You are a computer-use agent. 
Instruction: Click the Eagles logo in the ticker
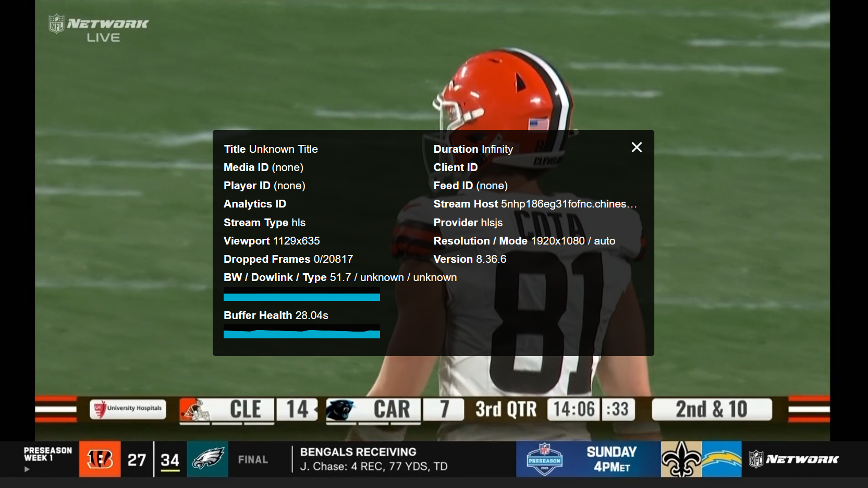tap(207, 459)
